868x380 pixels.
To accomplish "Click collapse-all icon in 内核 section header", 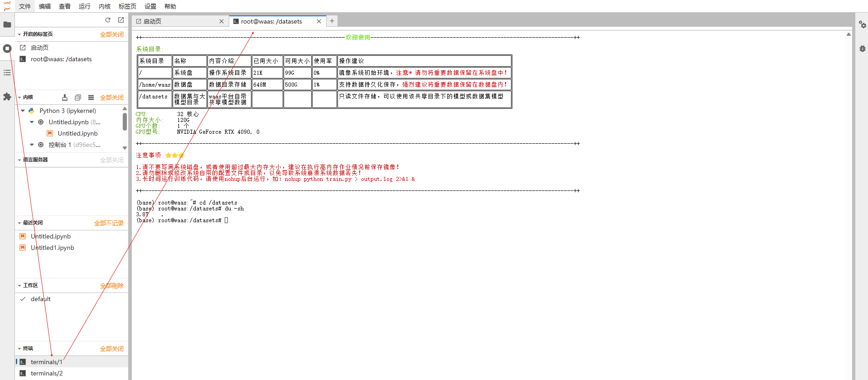I will 78,97.
